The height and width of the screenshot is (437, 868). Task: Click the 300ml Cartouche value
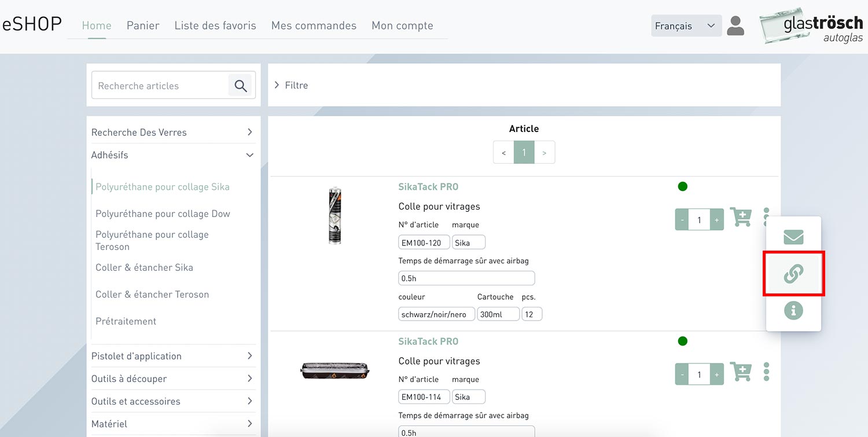click(498, 314)
